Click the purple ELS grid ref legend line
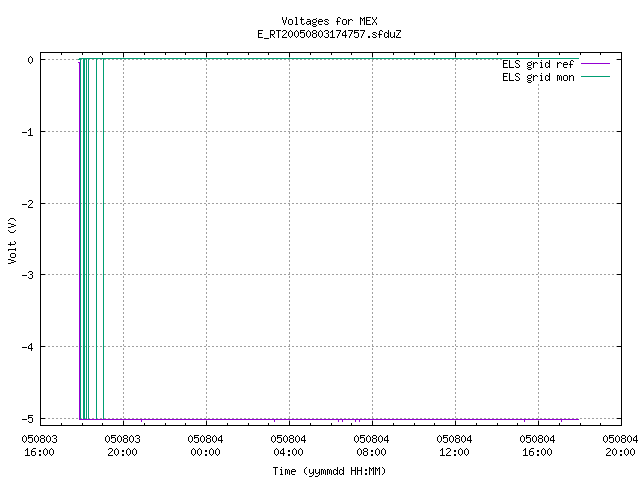Image resolution: width=640 pixels, height=480 pixels. tap(595, 64)
